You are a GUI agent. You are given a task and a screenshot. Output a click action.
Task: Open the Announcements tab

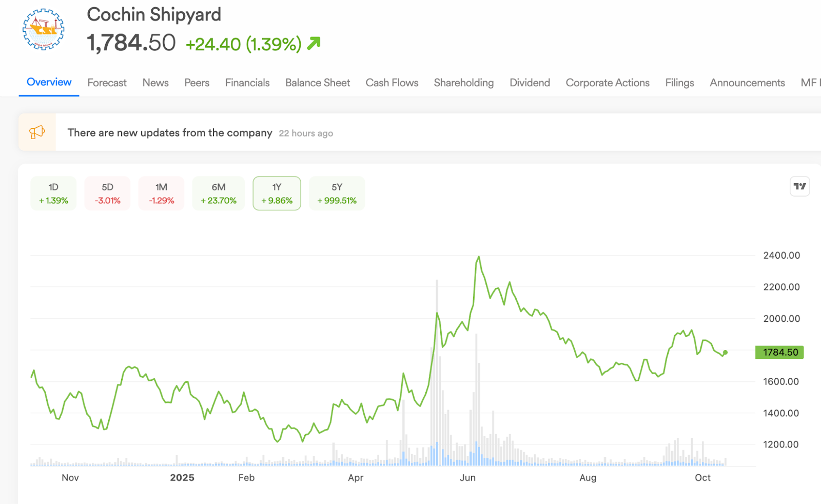747,83
